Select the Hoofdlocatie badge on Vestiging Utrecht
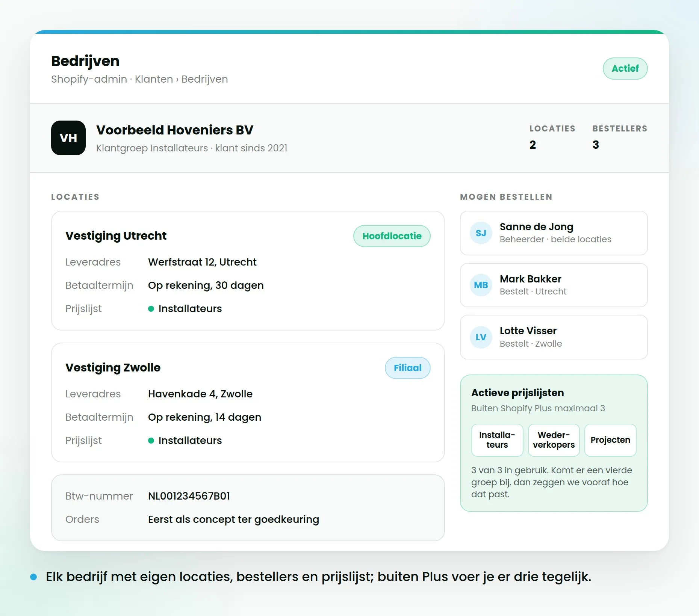 392,236
